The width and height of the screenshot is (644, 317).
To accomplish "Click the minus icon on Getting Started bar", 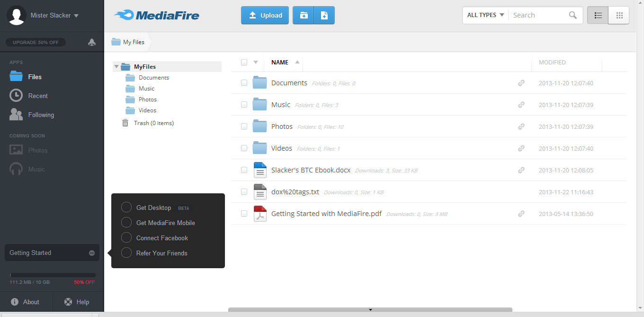I will [92, 253].
